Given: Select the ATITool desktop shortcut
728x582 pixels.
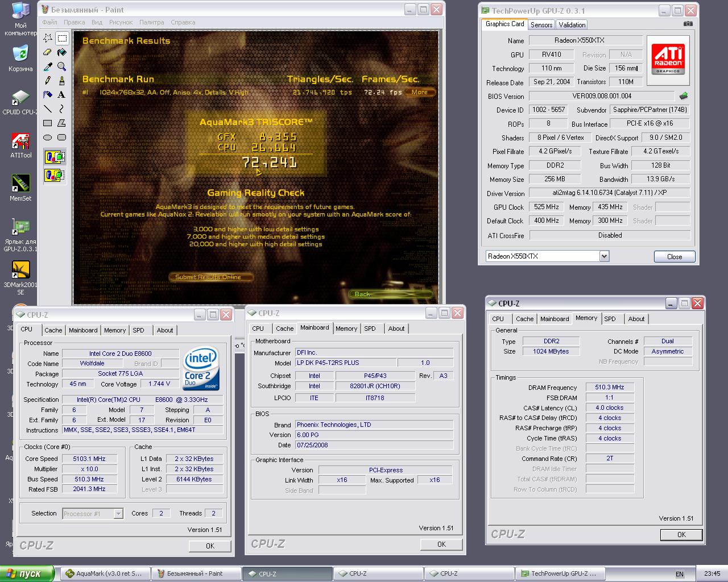Looking at the screenshot, I should click(20, 145).
